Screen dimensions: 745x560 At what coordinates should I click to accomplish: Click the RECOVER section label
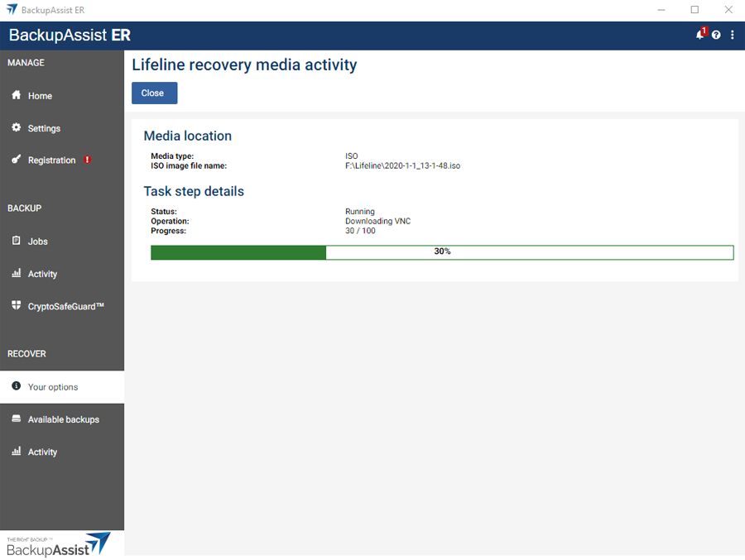(x=26, y=354)
